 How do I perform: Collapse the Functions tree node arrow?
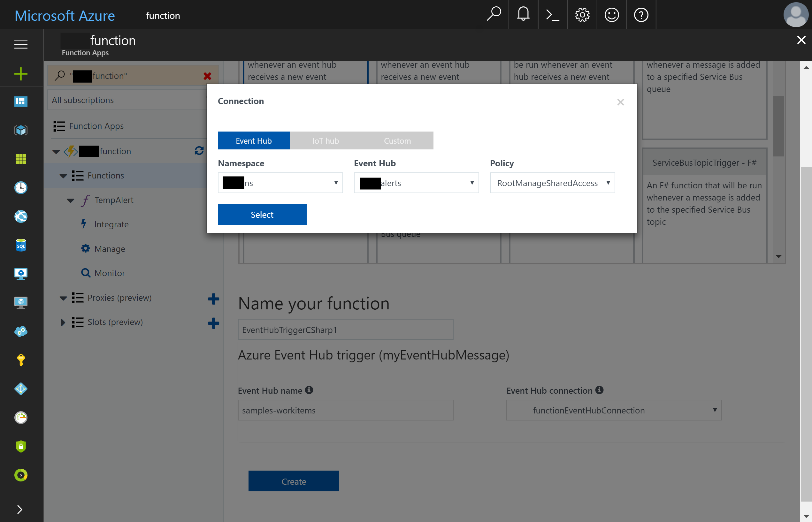[63, 176]
